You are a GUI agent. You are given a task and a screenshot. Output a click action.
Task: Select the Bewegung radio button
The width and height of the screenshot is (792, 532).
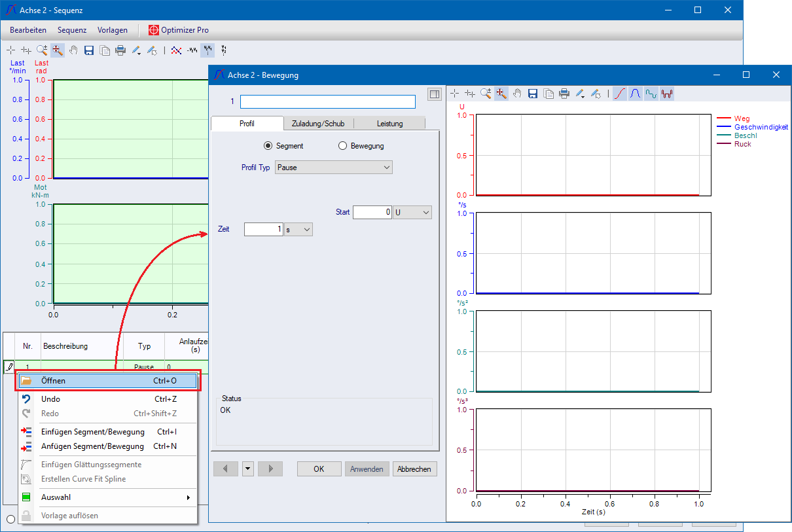coord(342,146)
